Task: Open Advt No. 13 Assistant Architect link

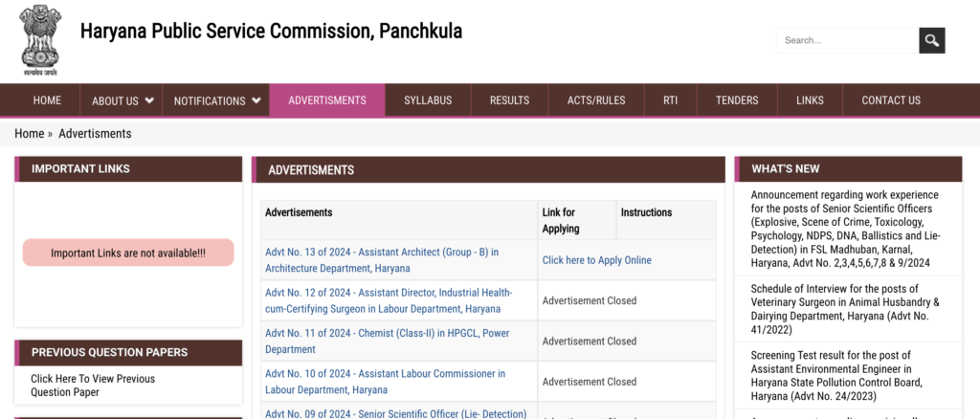Action: point(381,260)
